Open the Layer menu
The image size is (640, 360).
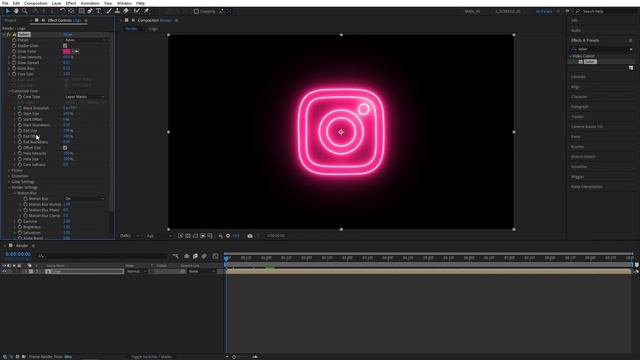(x=56, y=3)
